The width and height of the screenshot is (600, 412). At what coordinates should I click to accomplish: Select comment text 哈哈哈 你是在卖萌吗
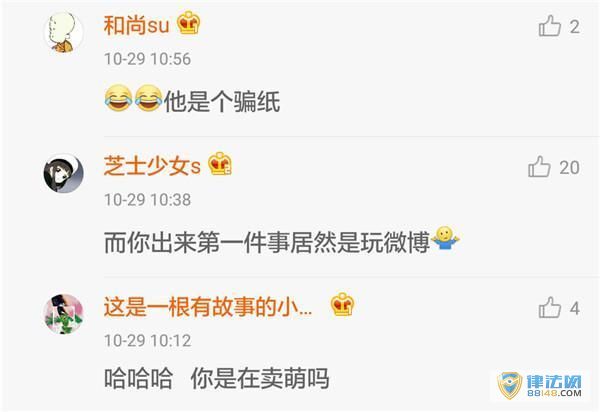click(217, 378)
